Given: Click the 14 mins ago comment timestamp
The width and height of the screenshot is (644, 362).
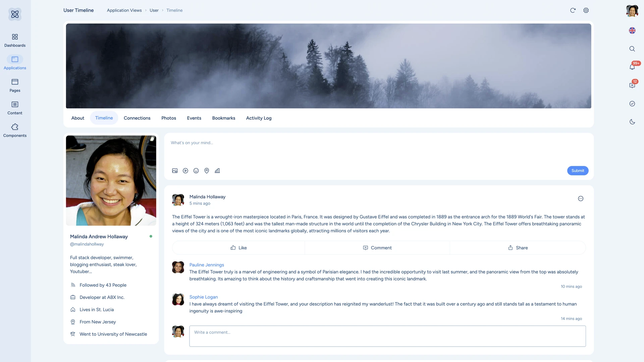Looking at the screenshot, I should (x=571, y=319).
